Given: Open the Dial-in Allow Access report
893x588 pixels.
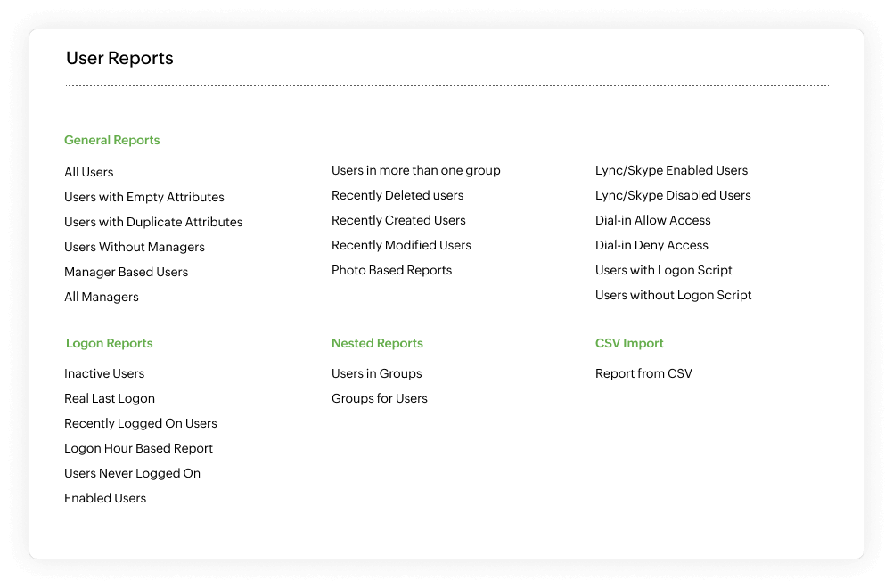Looking at the screenshot, I should [x=652, y=220].
